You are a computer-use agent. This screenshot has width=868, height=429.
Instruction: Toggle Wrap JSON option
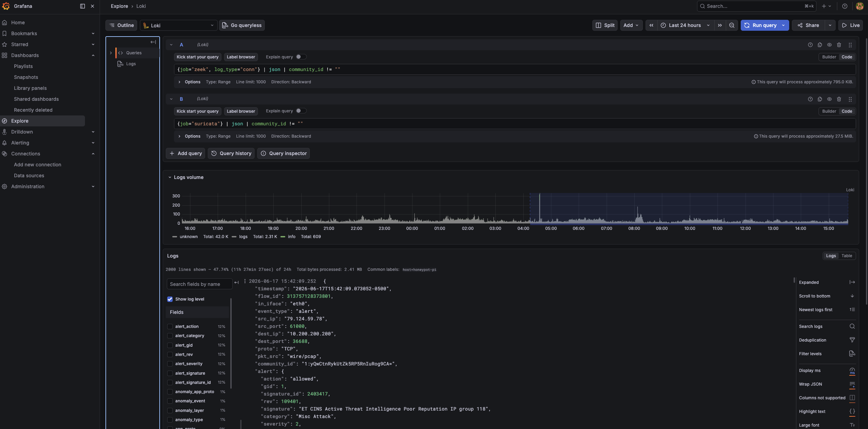pyautogui.click(x=827, y=384)
